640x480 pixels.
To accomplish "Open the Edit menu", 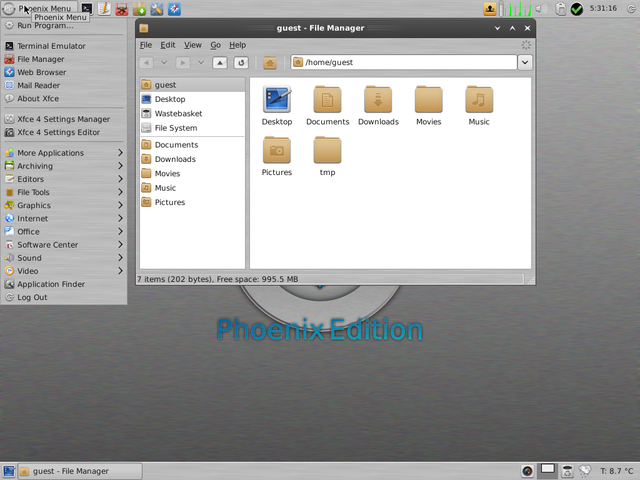I will 167,45.
